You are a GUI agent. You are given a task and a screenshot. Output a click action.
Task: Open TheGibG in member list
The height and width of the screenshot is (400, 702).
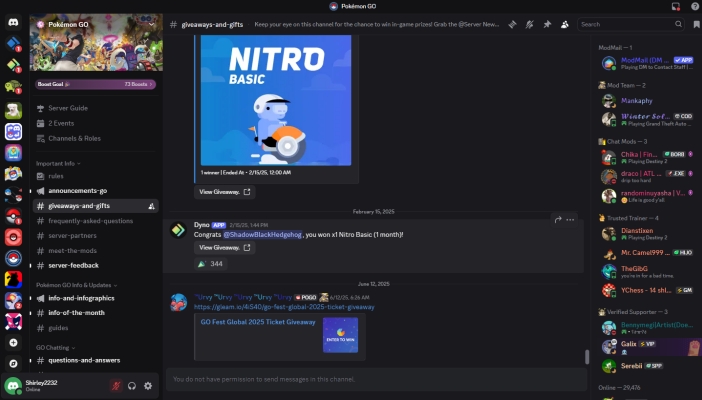650,271
